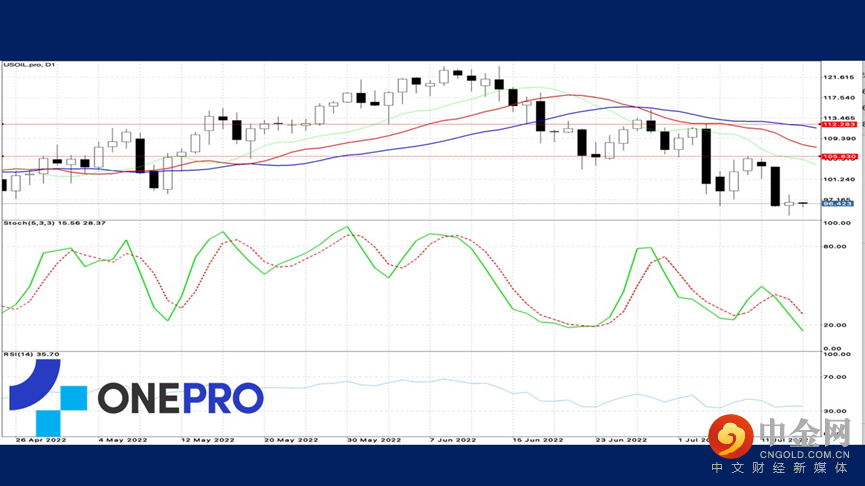Click the 20.00 Stochastic axis level

(x=835, y=325)
